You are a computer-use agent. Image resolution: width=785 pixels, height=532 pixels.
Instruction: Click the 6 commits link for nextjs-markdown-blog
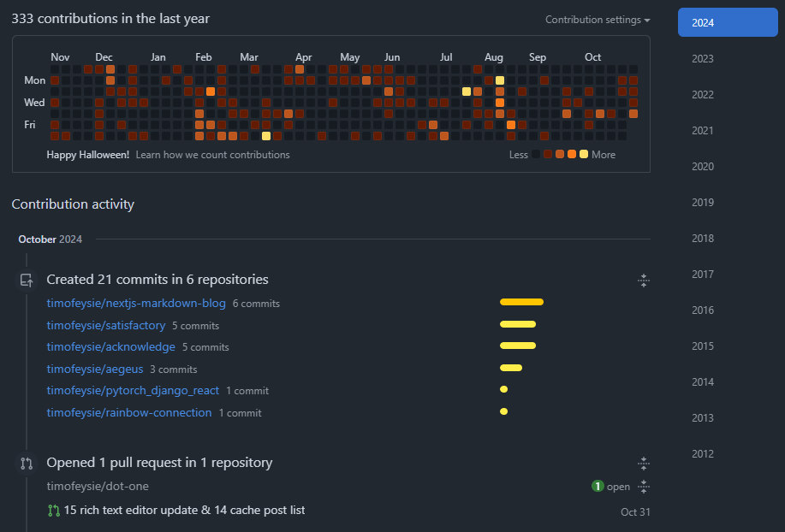tap(256, 304)
